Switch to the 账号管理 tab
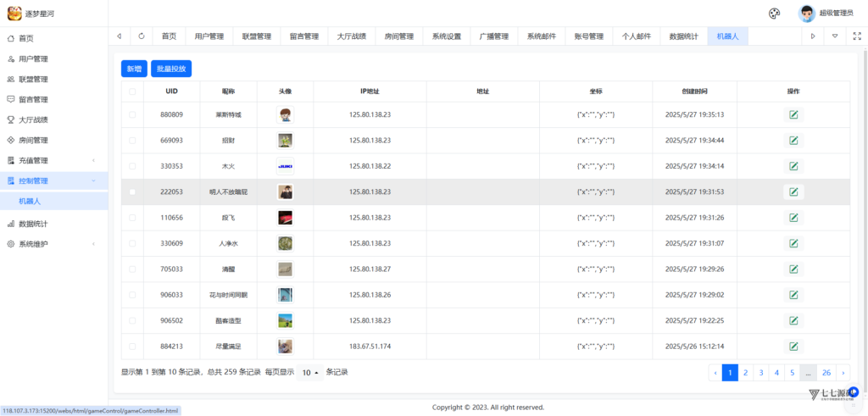Viewport: 868px width, 416px height. coord(589,36)
